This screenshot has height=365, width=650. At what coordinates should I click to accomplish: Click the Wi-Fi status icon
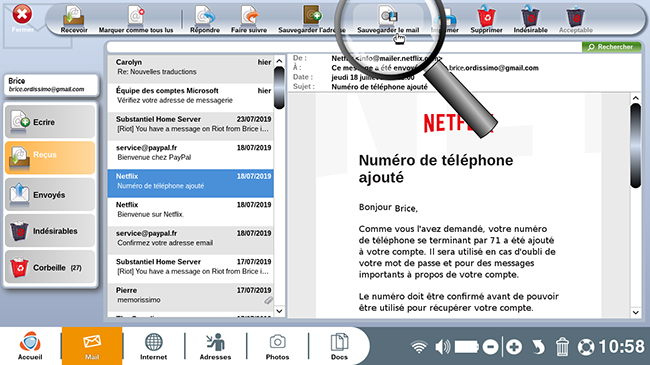coord(419,347)
